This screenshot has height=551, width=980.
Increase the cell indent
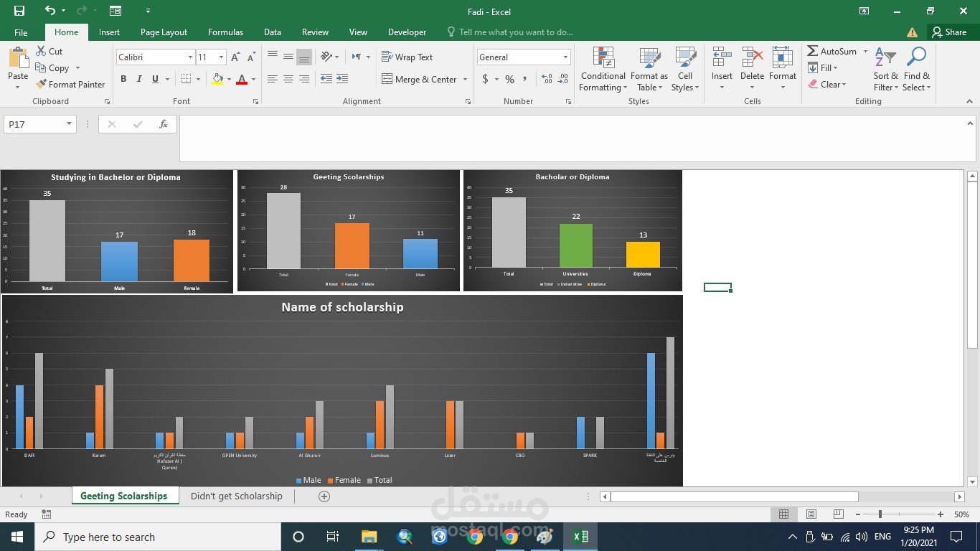click(342, 79)
